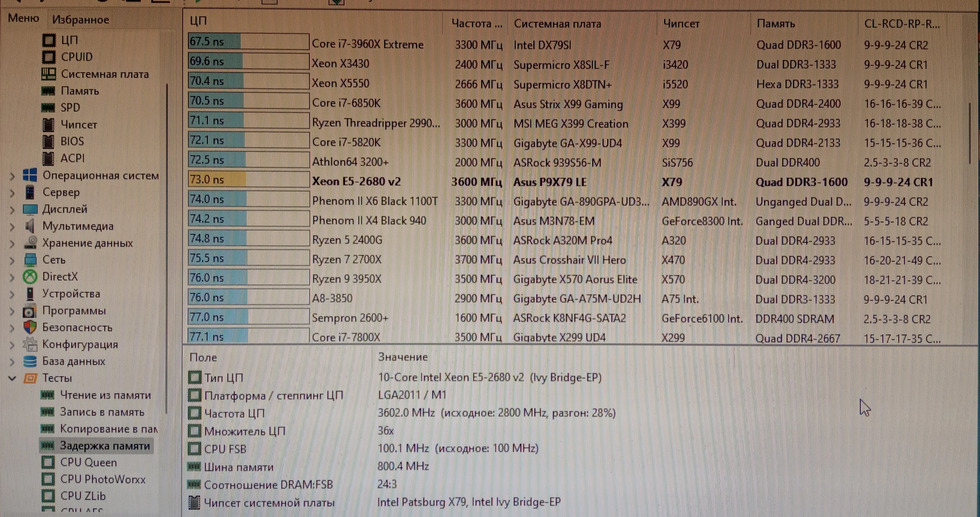Expand the Операционная система tree node
The image size is (980, 517).
(12, 176)
